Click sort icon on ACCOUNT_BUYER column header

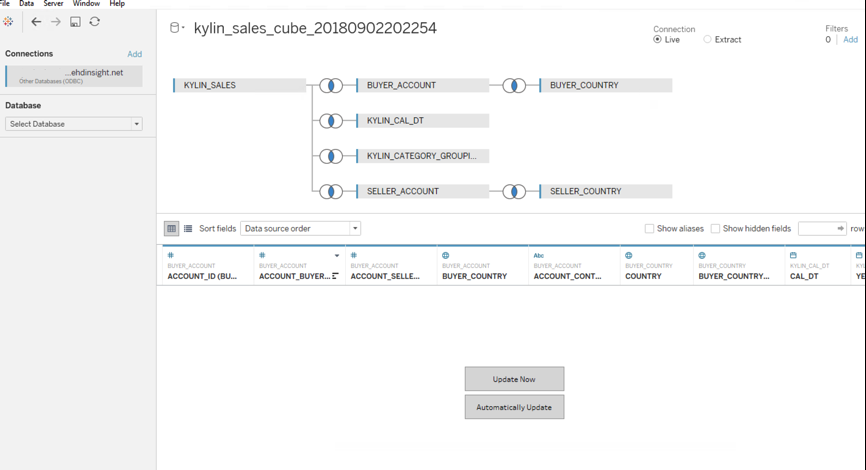coord(335,276)
